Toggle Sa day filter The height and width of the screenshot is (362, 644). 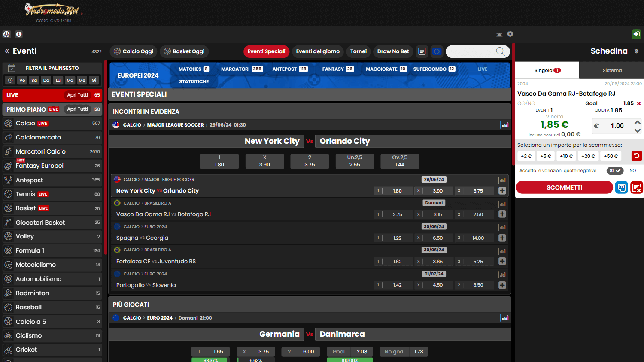[x=34, y=80]
